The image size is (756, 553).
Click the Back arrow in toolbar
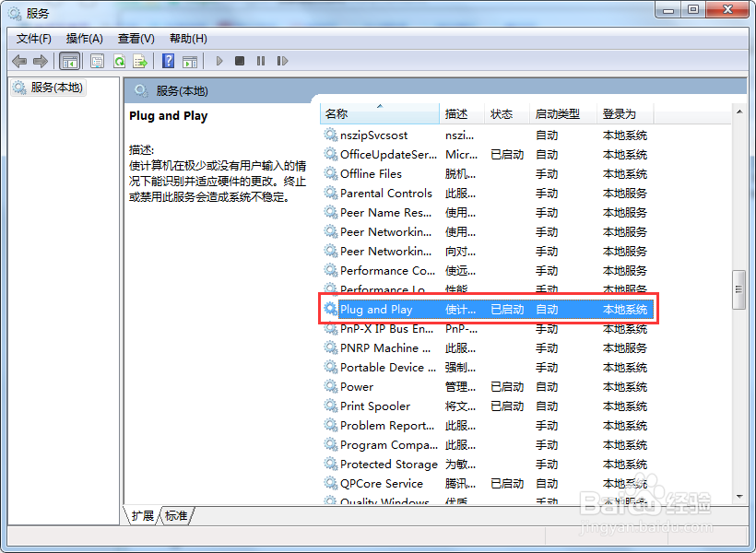click(19, 61)
